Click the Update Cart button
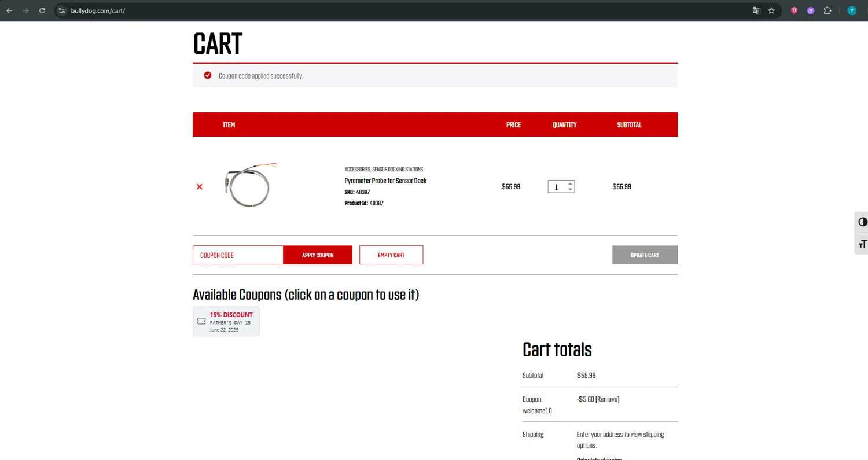This screenshot has width=868, height=460. [645, 255]
